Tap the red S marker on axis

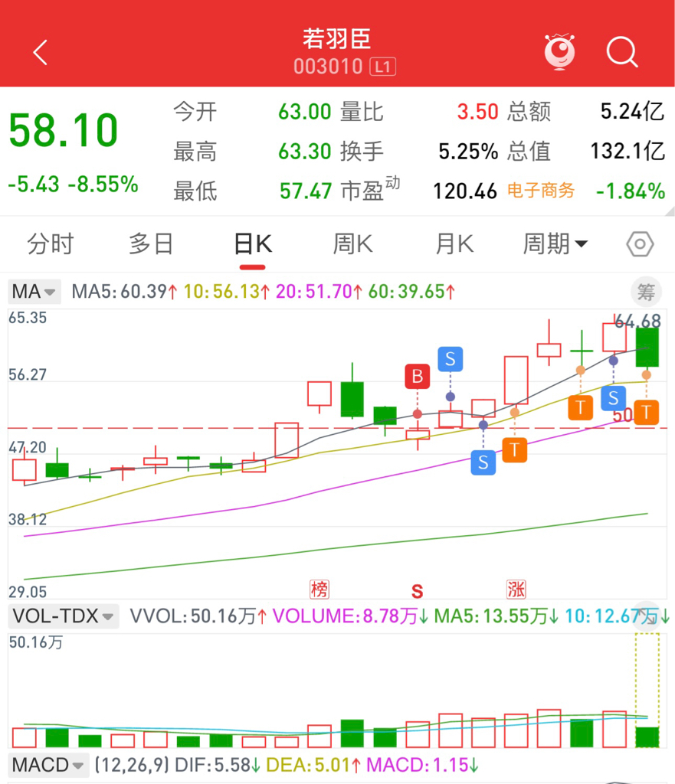tap(417, 592)
